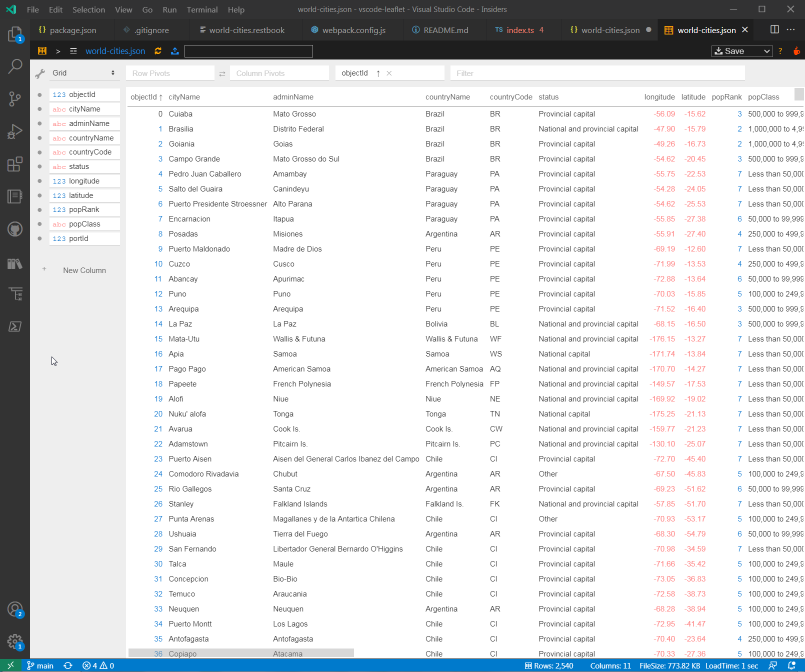
Task: Open Search in the activity bar
Action: (x=15, y=66)
